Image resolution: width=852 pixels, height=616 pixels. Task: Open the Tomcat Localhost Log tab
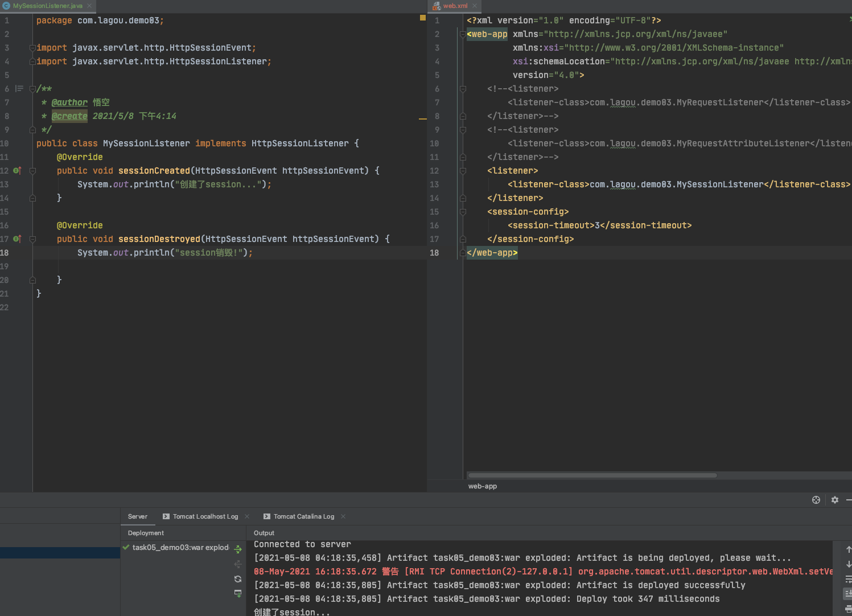coord(205,516)
